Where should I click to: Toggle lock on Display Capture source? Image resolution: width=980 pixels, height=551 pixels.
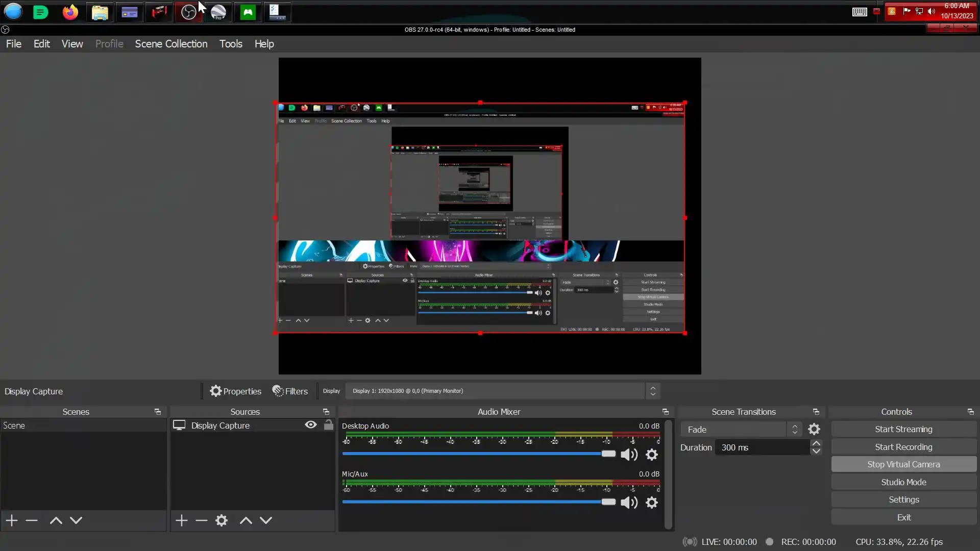[329, 425]
